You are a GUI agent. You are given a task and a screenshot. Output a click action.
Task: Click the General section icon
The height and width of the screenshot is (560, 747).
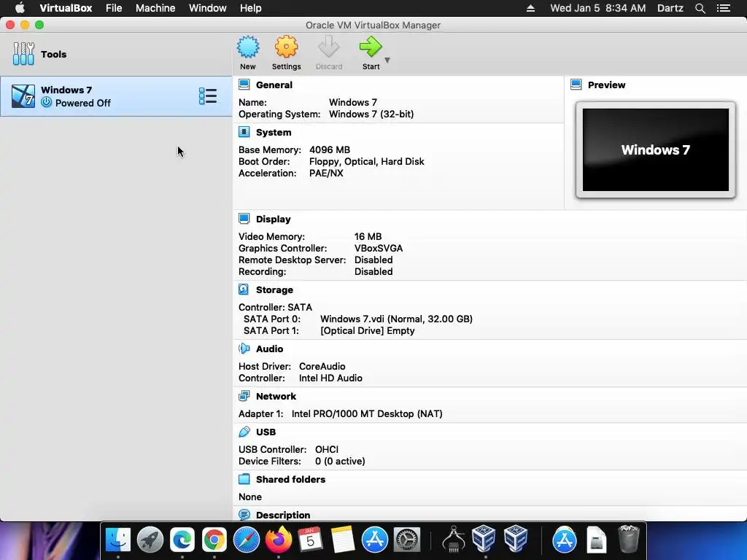pos(244,85)
